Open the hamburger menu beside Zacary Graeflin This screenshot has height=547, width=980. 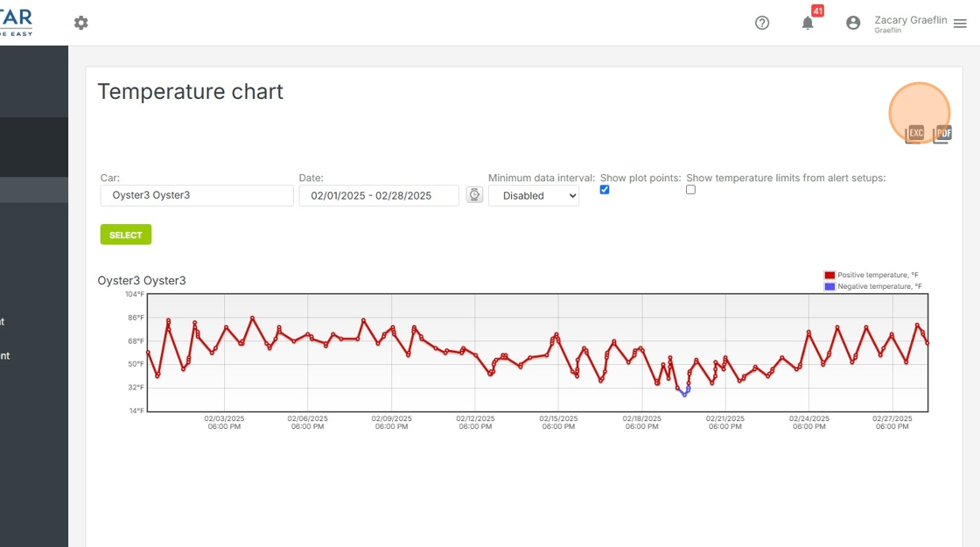tap(960, 23)
